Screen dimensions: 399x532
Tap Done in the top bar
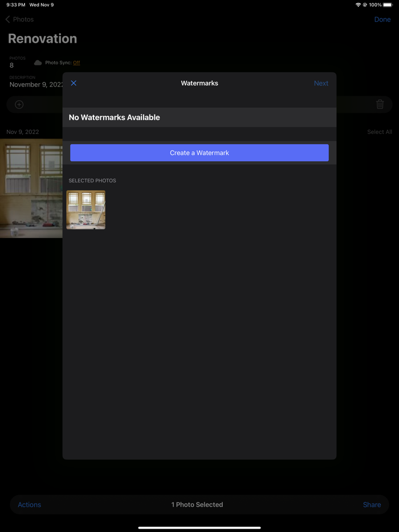click(x=382, y=19)
